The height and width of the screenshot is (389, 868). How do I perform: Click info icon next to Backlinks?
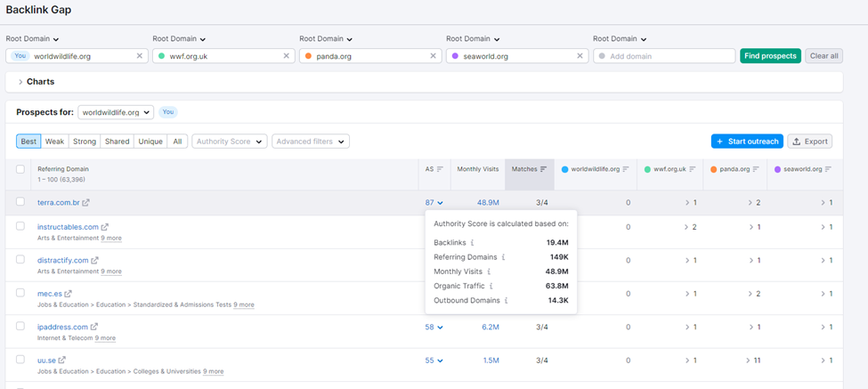point(473,242)
